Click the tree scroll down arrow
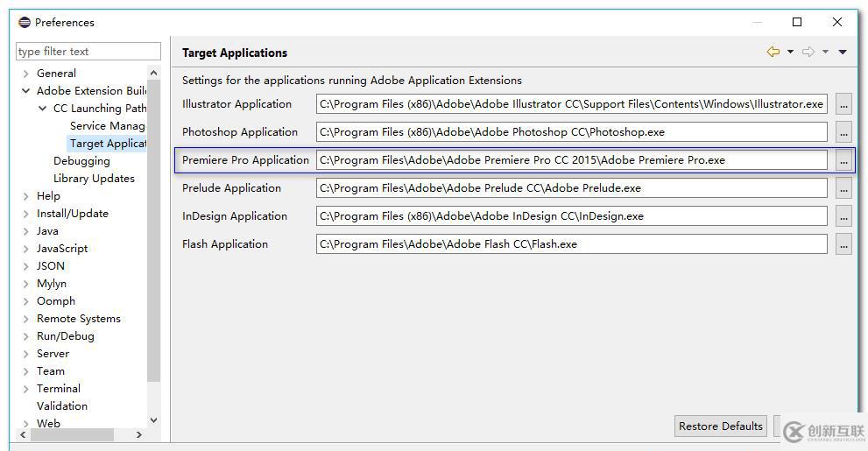The height and width of the screenshot is (451, 868). 154,420
